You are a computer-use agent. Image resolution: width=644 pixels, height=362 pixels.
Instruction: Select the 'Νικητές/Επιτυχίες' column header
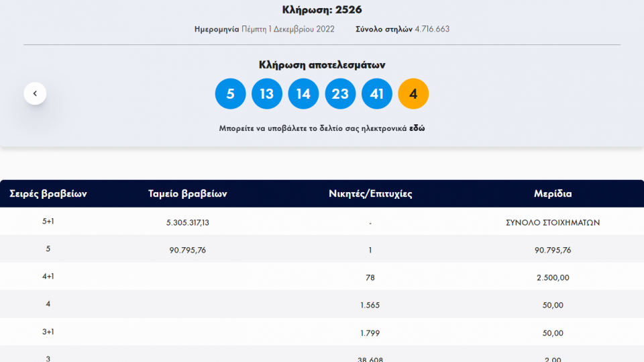click(370, 194)
